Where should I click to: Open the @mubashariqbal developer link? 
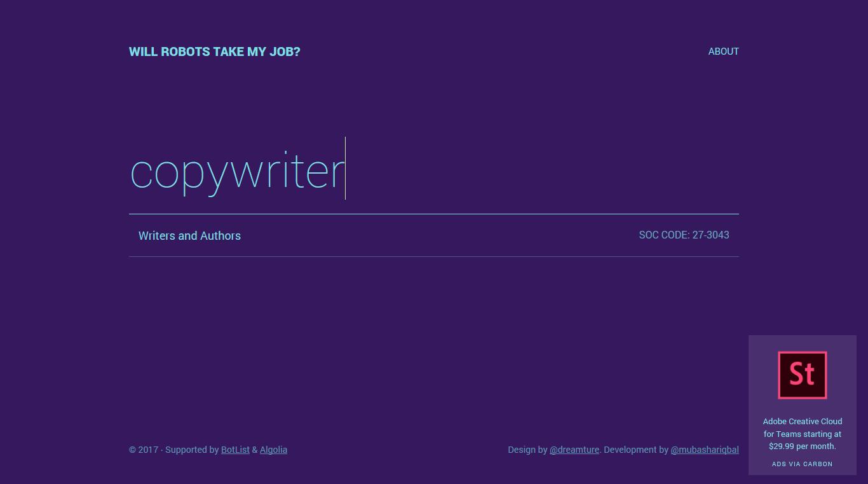tap(704, 450)
